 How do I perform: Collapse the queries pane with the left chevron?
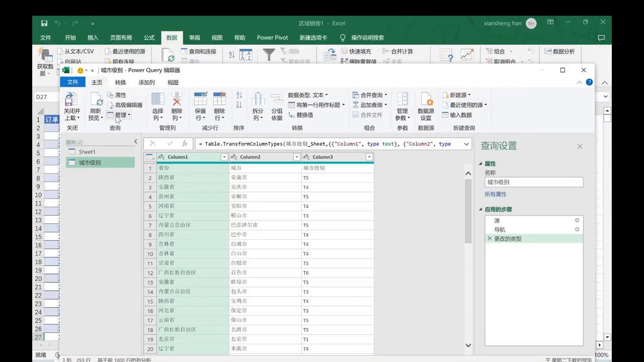[135, 141]
